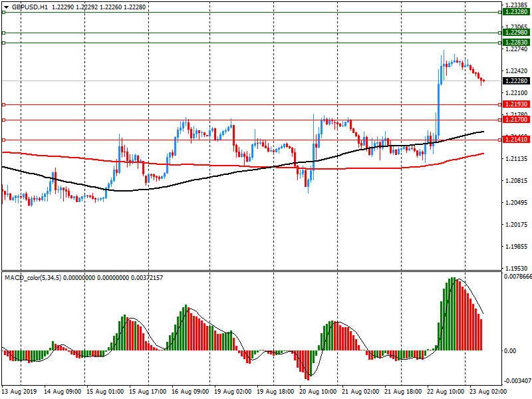This screenshot has width=532, height=399.
Task: Grab the left handle of the 1.22980 line
Action: pos(3,33)
